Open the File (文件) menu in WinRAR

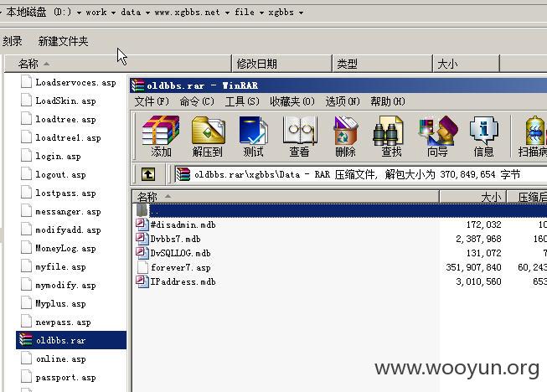[152, 101]
